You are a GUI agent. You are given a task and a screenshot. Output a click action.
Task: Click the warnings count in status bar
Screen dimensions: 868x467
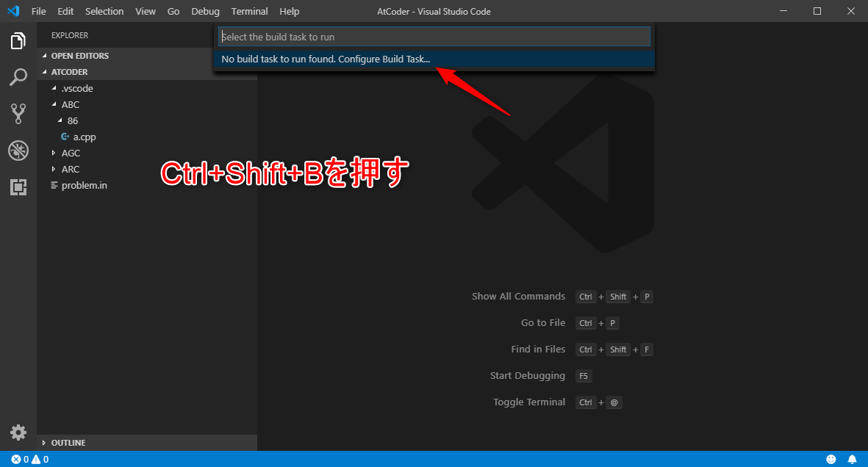coord(40,459)
